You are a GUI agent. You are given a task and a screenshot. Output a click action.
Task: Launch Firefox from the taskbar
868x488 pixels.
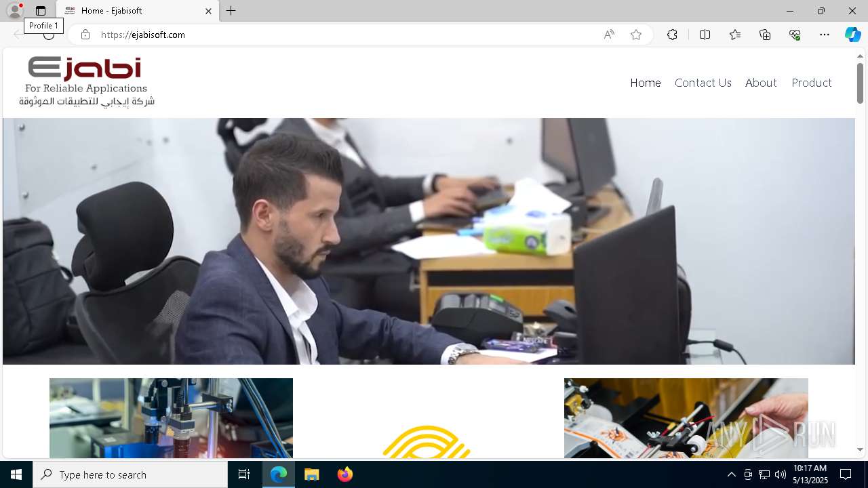pyautogui.click(x=345, y=474)
